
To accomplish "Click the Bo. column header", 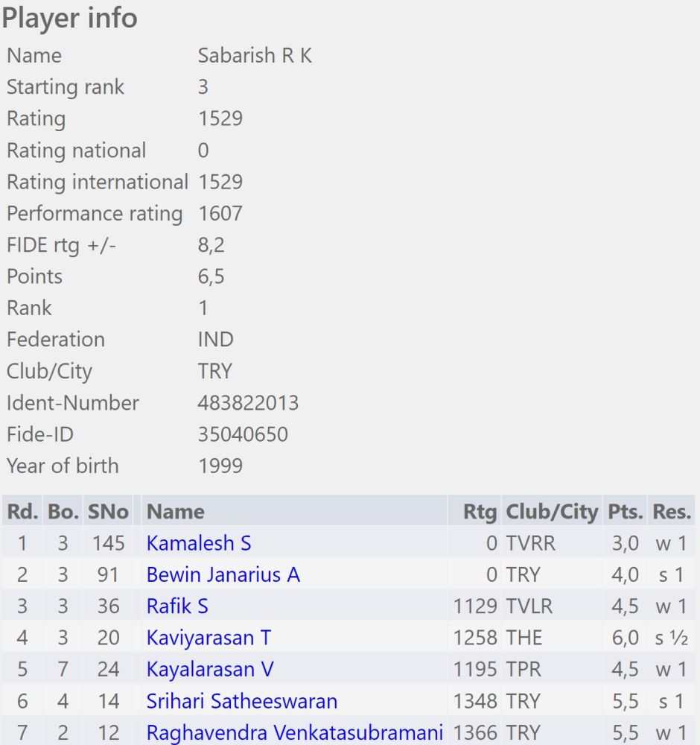I will (x=63, y=512).
